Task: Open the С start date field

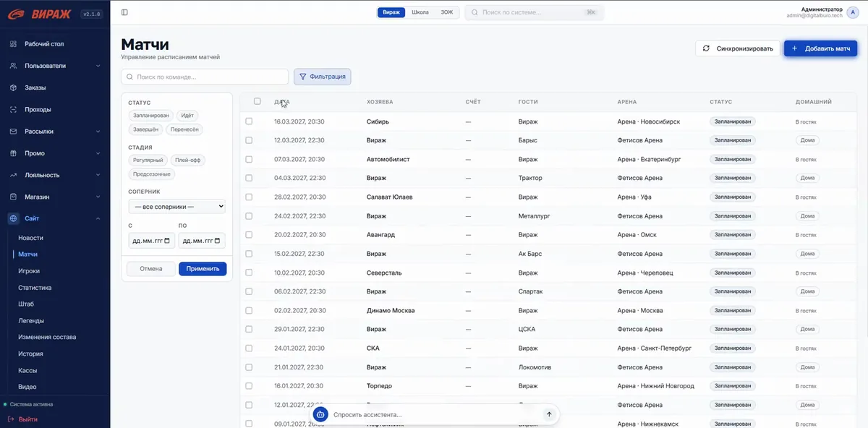Action: tap(151, 241)
